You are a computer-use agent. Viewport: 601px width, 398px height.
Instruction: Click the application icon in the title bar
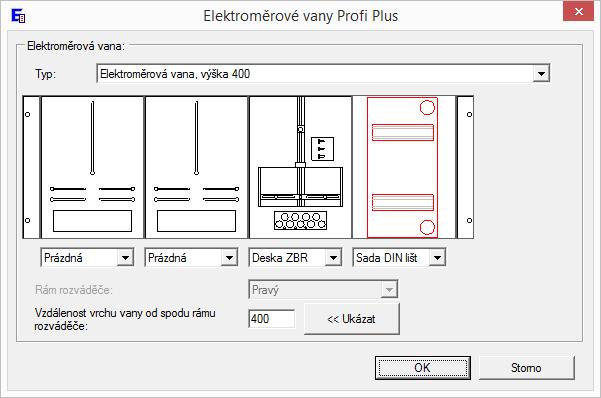point(18,16)
